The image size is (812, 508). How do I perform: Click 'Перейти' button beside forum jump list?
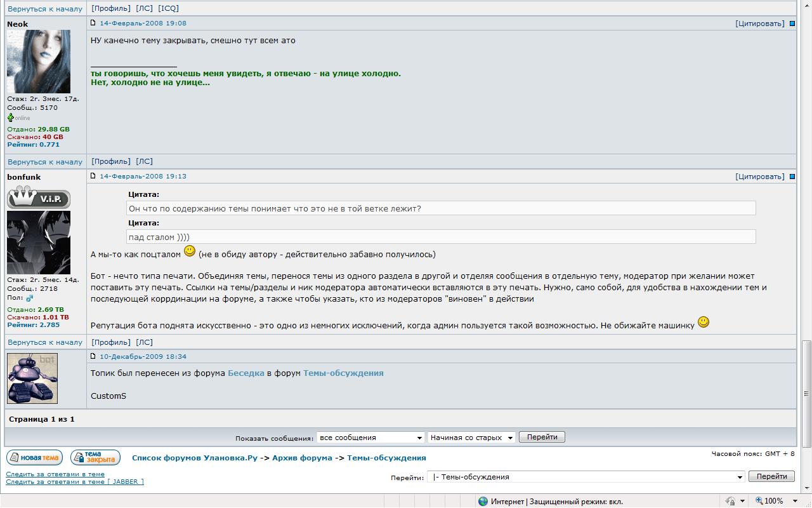pyautogui.click(x=771, y=476)
